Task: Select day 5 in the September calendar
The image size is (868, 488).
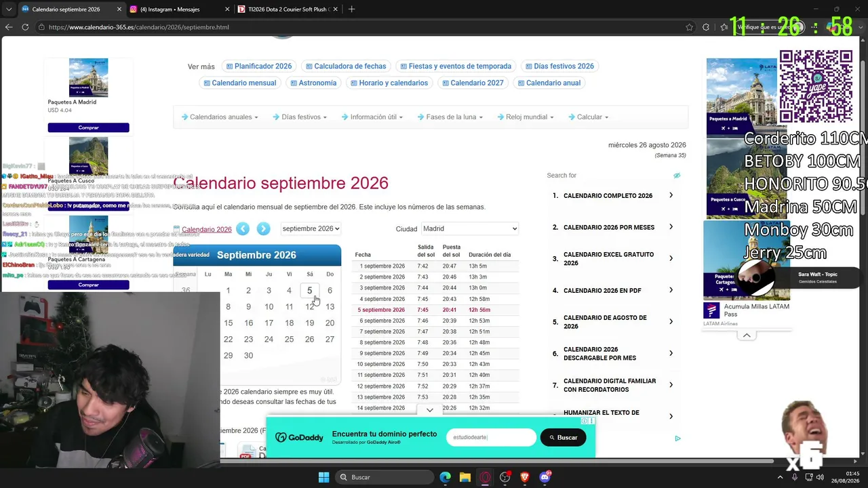Action: pyautogui.click(x=309, y=291)
